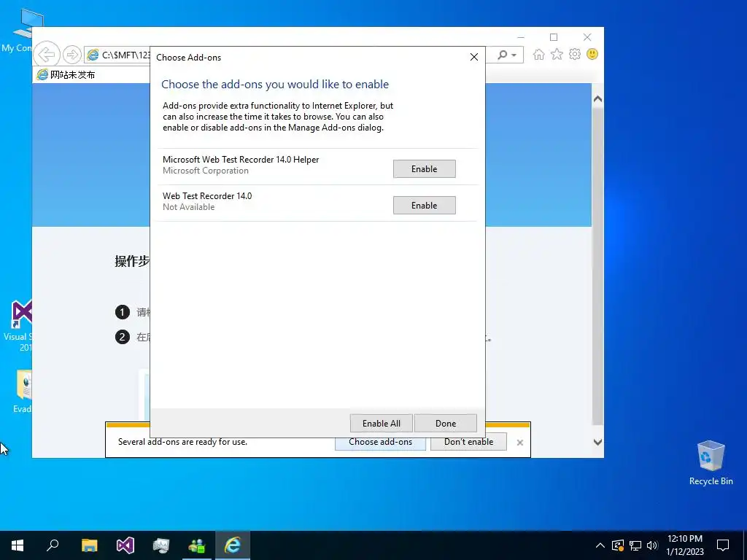Expand the address bar search dropdown arrow
The width and height of the screenshot is (747, 560).
514,55
